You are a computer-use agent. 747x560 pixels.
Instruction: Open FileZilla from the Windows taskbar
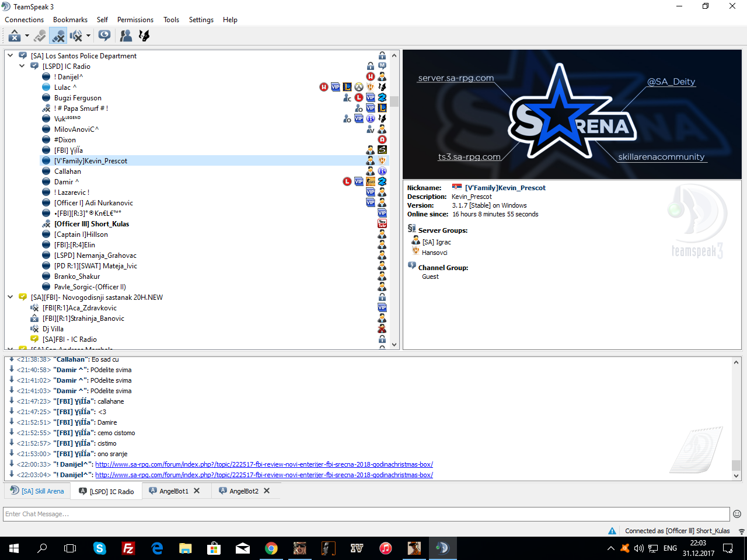click(x=128, y=548)
